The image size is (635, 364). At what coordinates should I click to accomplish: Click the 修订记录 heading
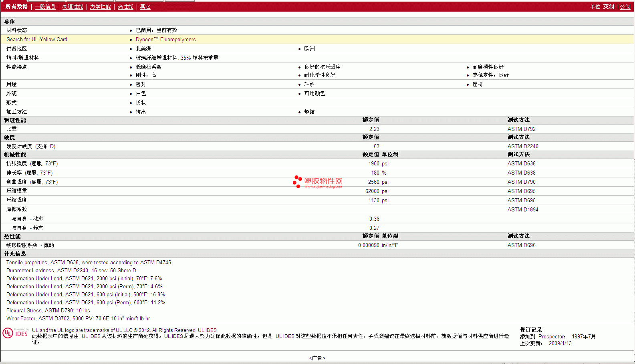pyautogui.click(x=531, y=330)
